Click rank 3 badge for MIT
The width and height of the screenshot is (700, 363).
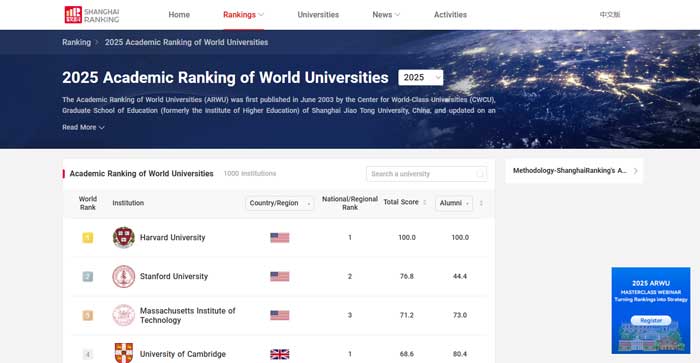pos(88,315)
